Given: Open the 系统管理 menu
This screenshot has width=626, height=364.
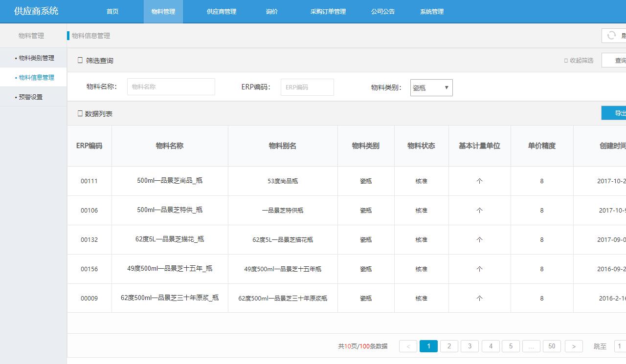Looking at the screenshot, I should pyautogui.click(x=432, y=12).
